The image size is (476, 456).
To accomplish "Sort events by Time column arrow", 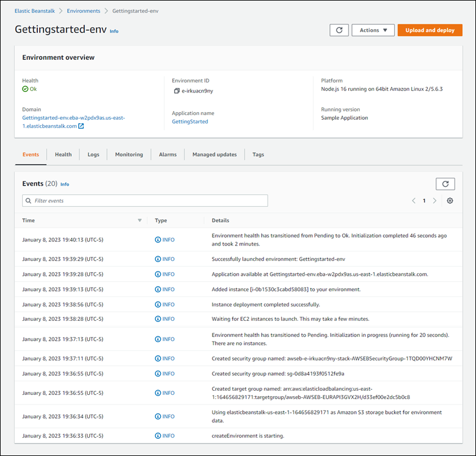I will tap(139, 221).
